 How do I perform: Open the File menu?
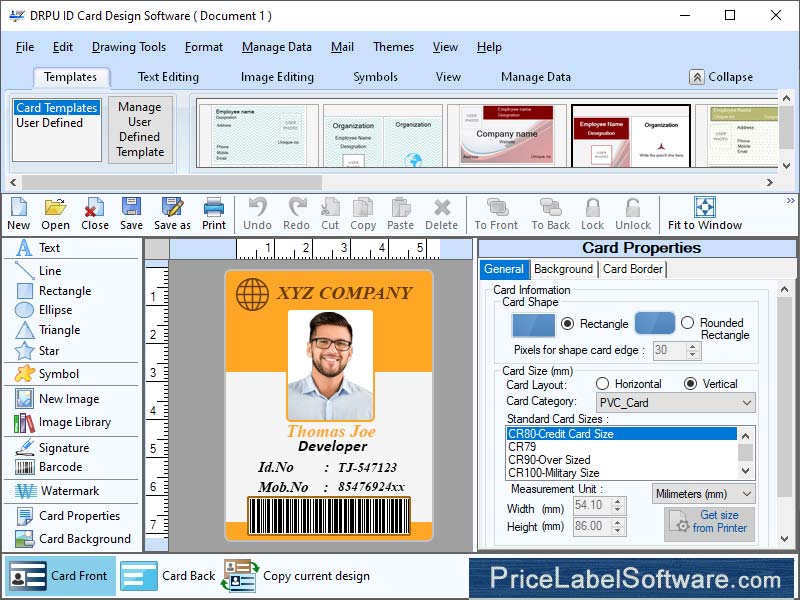pos(24,47)
